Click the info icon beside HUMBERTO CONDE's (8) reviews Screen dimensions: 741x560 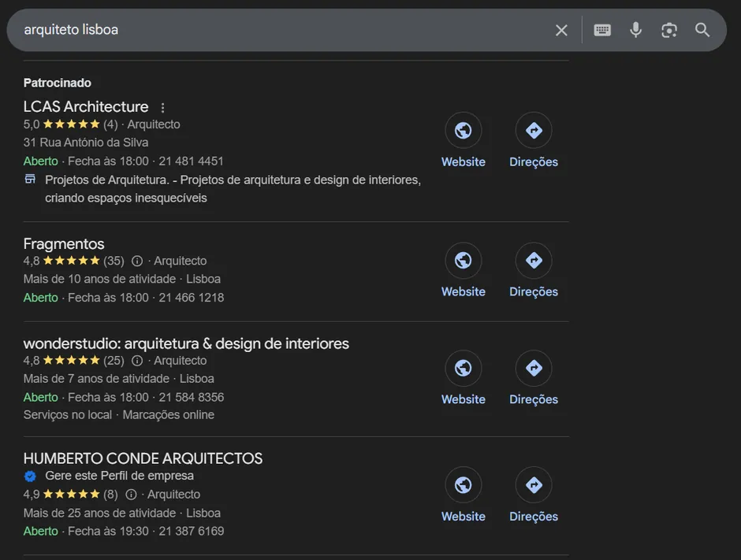coord(131,495)
